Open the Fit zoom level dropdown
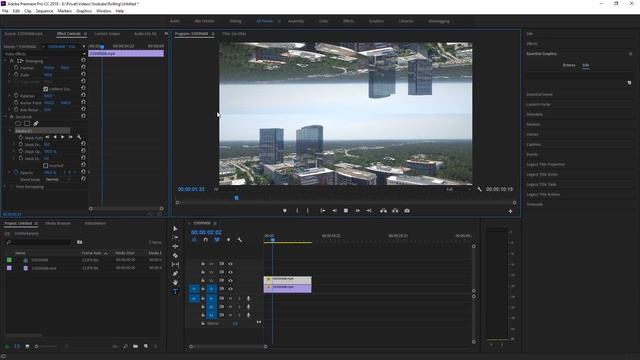The height and width of the screenshot is (360, 640). [x=226, y=189]
